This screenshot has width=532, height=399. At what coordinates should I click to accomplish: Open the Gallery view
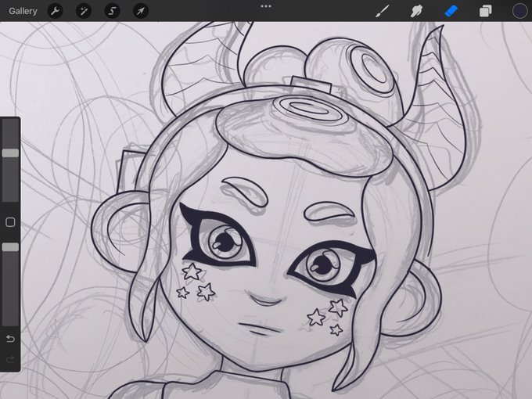(x=23, y=11)
